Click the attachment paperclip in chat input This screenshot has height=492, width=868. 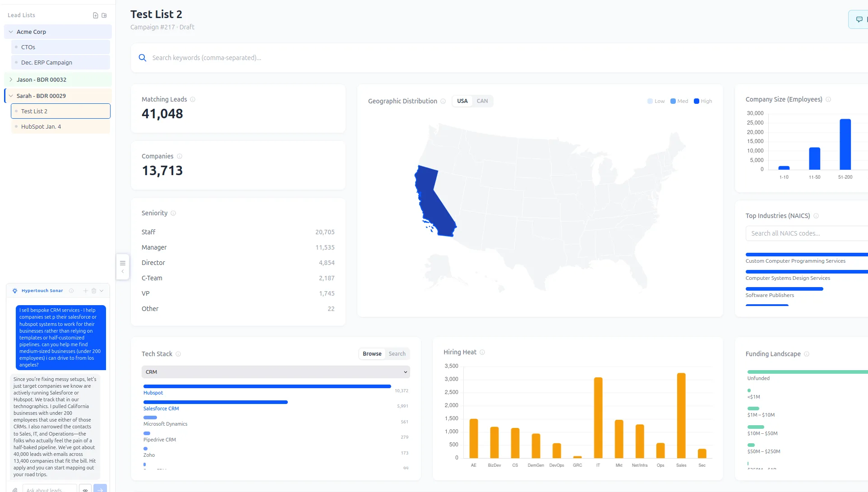(x=15, y=490)
